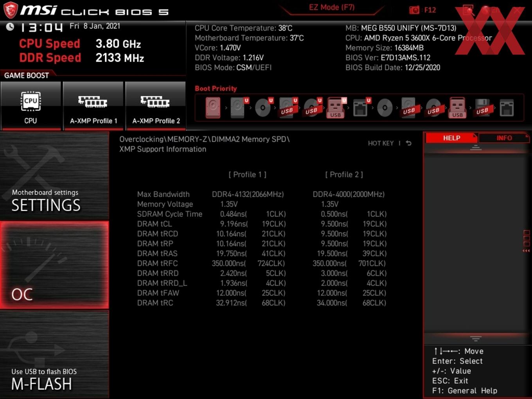532x399 pixels.
Task: Open Motherboard settings SETTINGS section
Action: click(54, 176)
